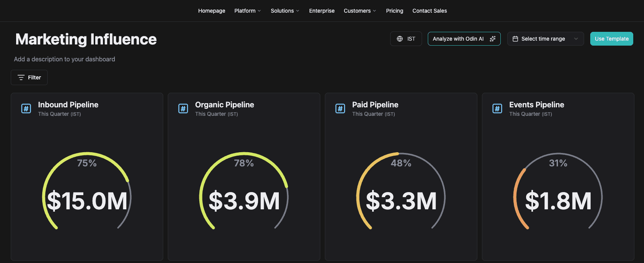This screenshot has height=263, width=644.
Task: Expand the Platform menu chevron
Action: [x=259, y=11]
